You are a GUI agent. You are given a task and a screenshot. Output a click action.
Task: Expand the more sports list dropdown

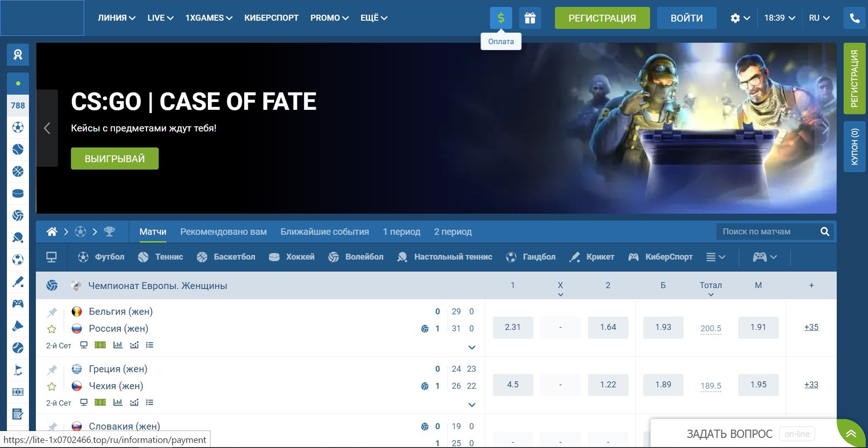716,257
